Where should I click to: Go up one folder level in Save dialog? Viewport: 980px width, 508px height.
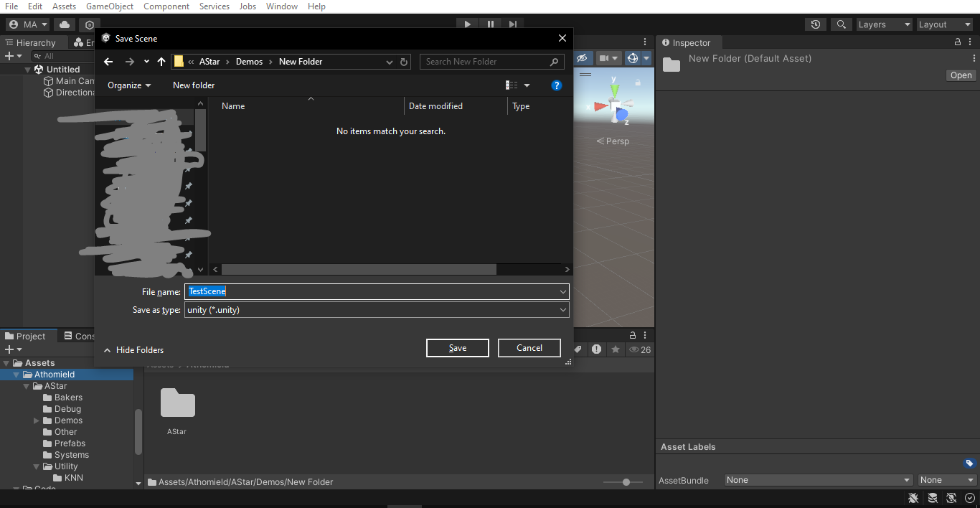coord(161,62)
